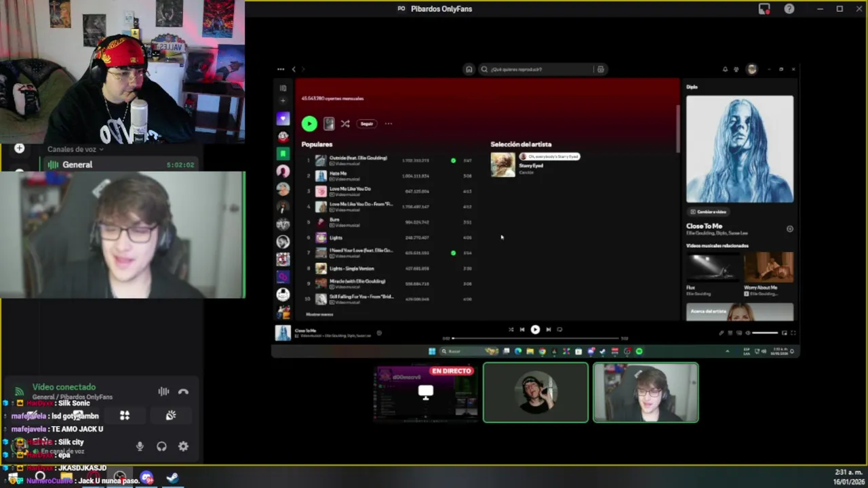Open the 'Worry About Me' related video thumbnail
Viewport: 868px width, 488px height.
(x=768, y=267)
